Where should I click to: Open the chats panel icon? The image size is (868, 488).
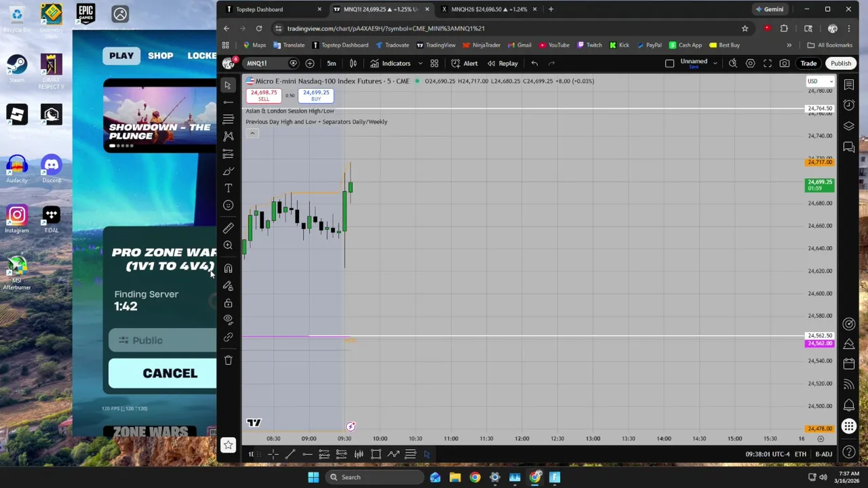(849, 146)
